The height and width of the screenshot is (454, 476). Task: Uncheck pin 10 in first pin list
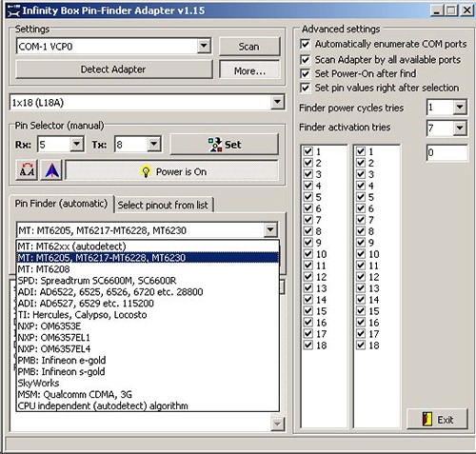coord(307,254)
